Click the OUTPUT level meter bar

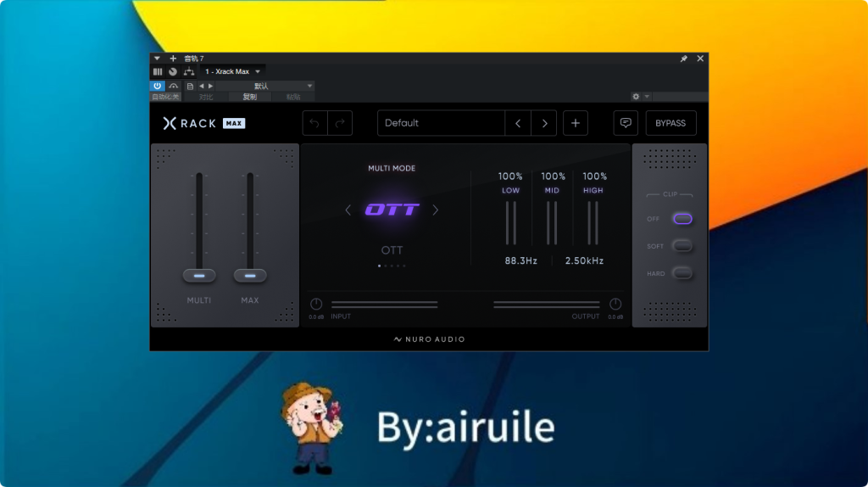click(547, 305)
